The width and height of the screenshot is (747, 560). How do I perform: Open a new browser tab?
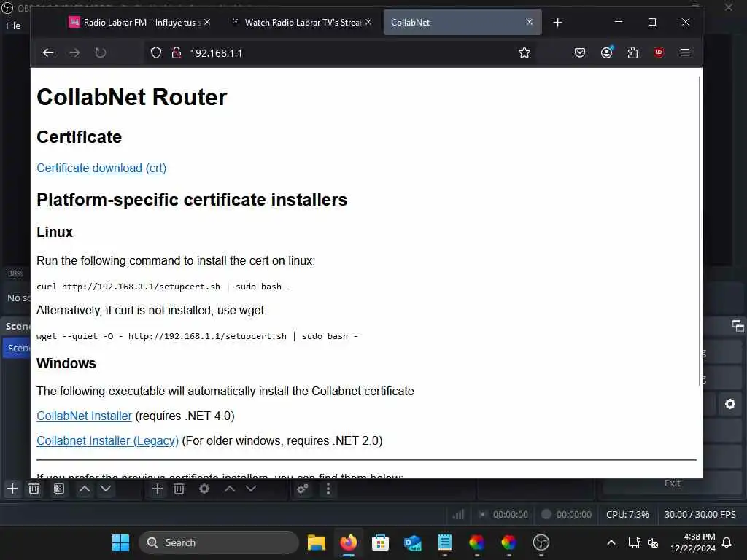point(557,23)
